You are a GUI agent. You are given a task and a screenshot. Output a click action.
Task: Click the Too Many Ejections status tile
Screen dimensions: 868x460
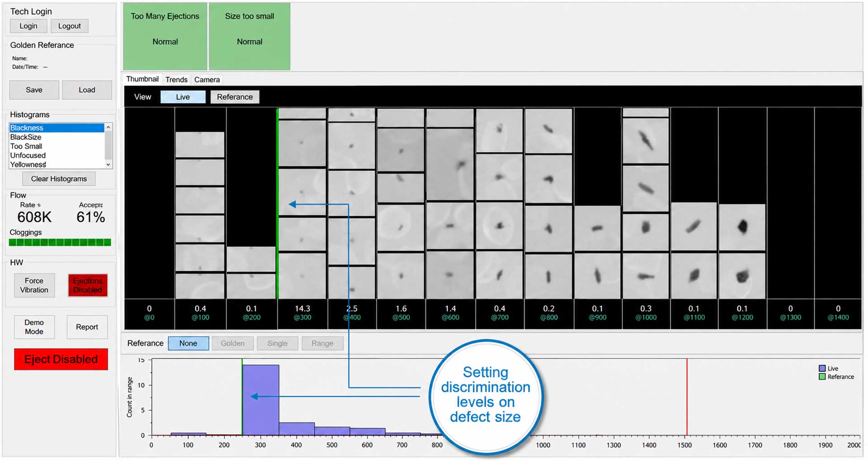pyautogui.click(x=165, y=36)
